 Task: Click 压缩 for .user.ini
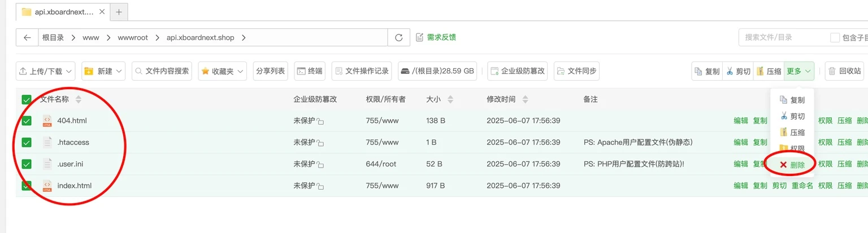click(844, 164)
